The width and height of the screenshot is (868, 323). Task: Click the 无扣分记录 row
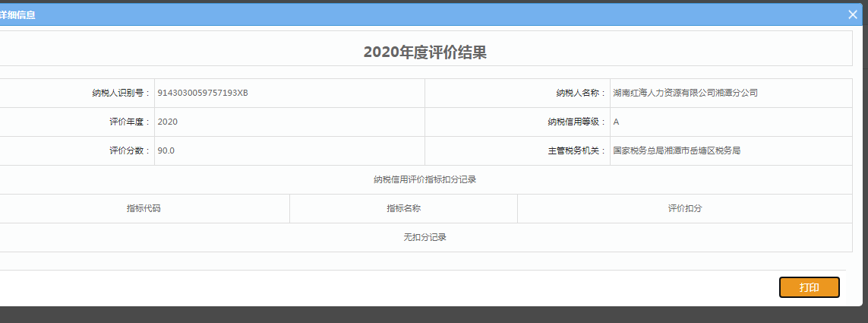tap(425, 237)
